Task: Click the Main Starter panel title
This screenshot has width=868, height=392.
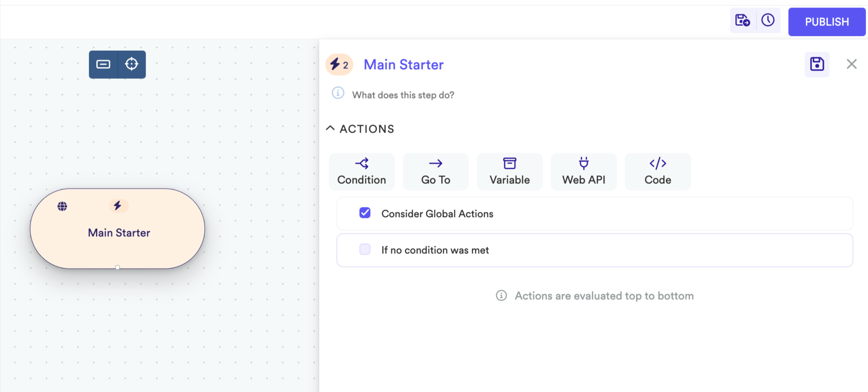Action: click(404, 65)
